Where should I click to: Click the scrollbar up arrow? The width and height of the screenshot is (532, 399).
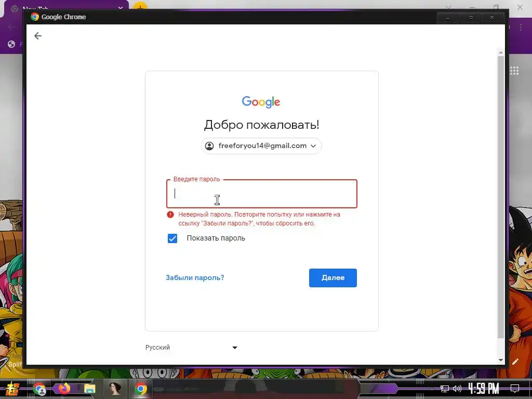[x=501, y=52]
